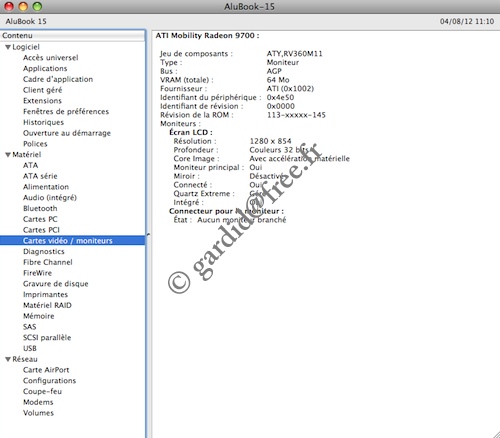
Task: Collapse the Matériel section triangle
Action: [8, 155]
